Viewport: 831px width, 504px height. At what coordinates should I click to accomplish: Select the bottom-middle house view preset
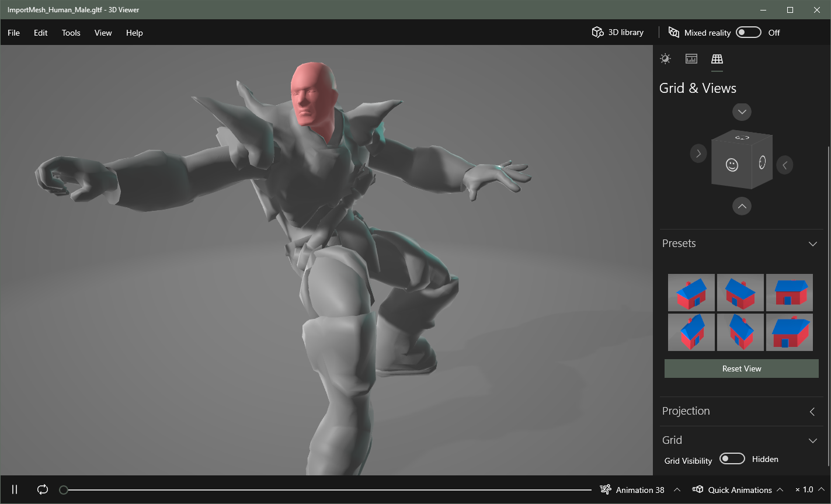coord(740,332)
